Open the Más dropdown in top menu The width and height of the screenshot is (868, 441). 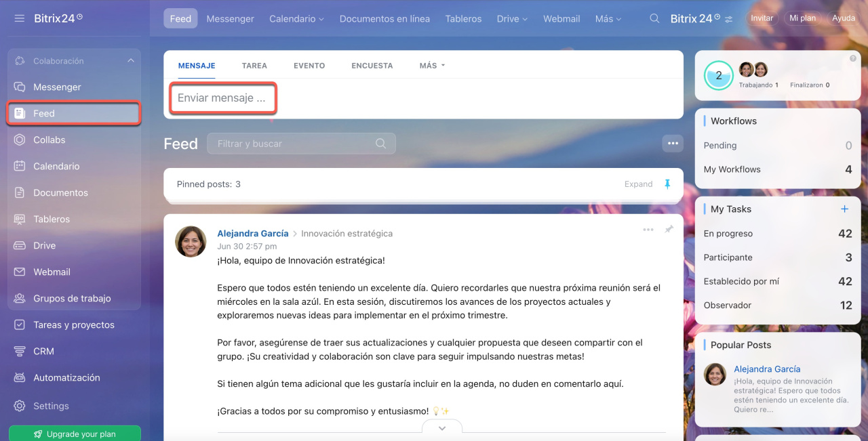coord(608,19)
